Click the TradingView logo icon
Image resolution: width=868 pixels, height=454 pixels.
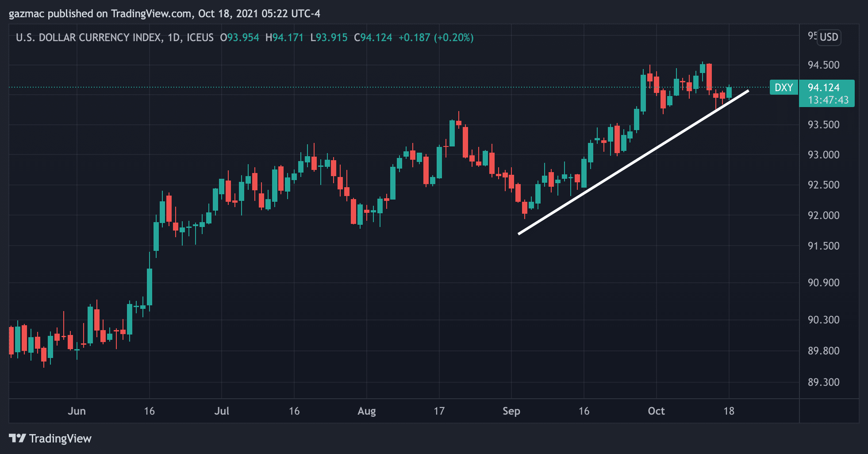click(x=18, y=439)
